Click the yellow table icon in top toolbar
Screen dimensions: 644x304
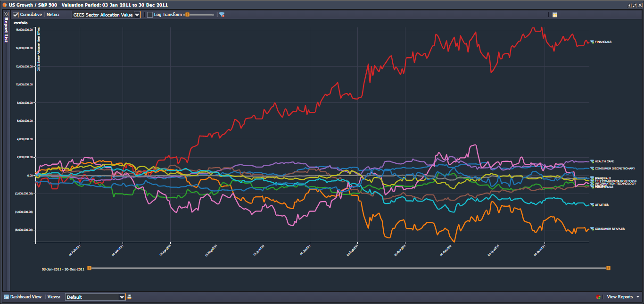coord(555,15)
